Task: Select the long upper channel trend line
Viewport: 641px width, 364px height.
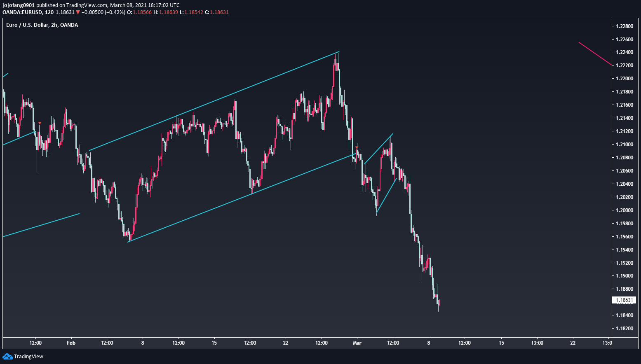Action: click(x=214, y=101)
